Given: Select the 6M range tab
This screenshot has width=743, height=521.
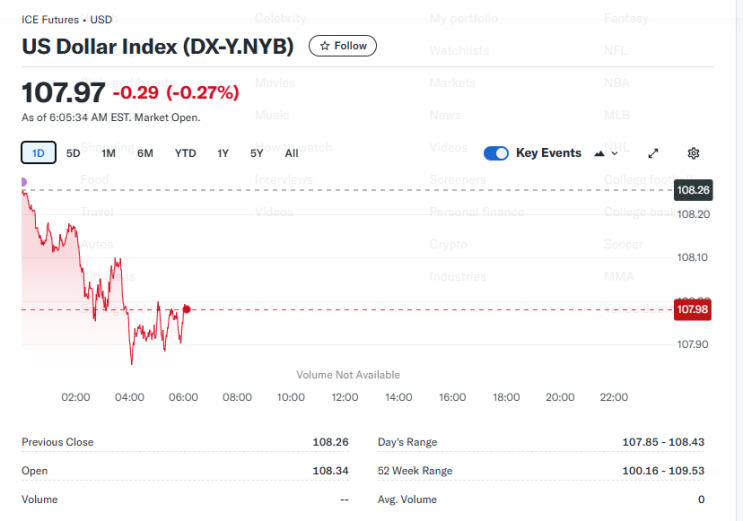Looking at the screenshot, I should (x=145, y=153).
